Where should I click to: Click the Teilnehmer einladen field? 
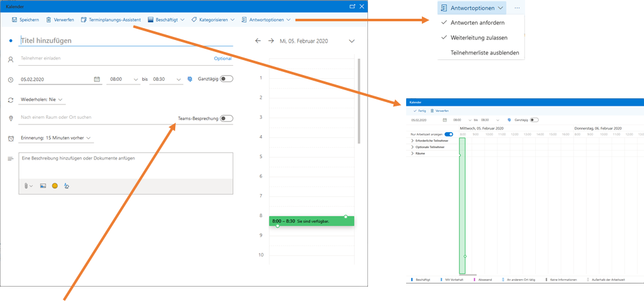(x=115, y=58)
